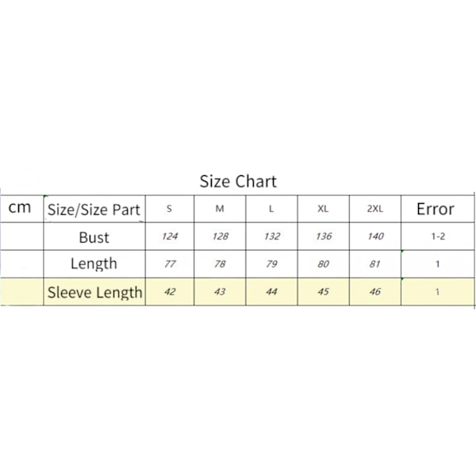Click the Length value 79 cell
Screen dimensions: 476x476
click(271, 264)
